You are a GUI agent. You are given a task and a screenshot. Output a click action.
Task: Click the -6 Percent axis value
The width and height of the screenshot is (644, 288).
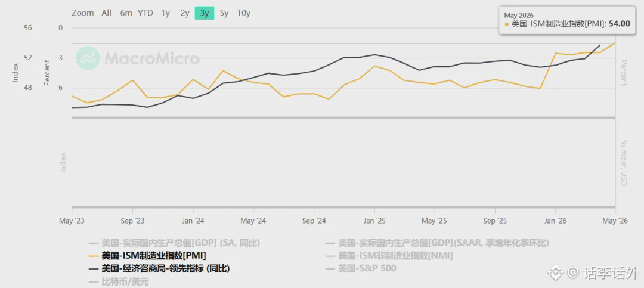(x=60, y=88)
